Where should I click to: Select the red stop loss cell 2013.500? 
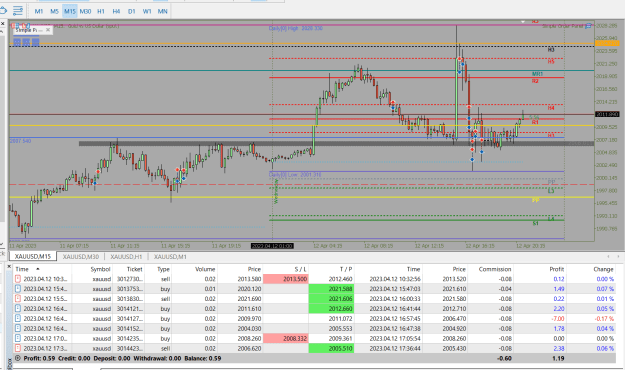tap(286, 279)
